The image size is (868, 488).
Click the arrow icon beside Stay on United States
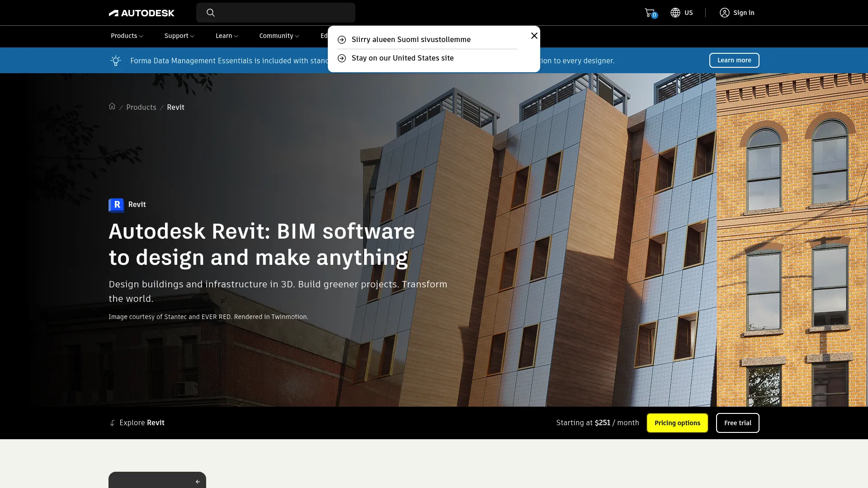pos(342,58)
